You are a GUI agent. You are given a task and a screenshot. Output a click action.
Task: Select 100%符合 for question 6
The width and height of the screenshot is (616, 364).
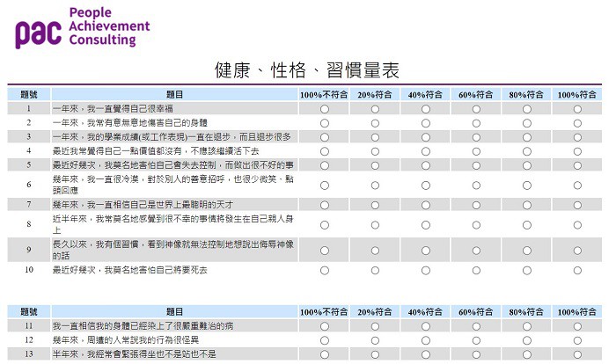point(577,185)
